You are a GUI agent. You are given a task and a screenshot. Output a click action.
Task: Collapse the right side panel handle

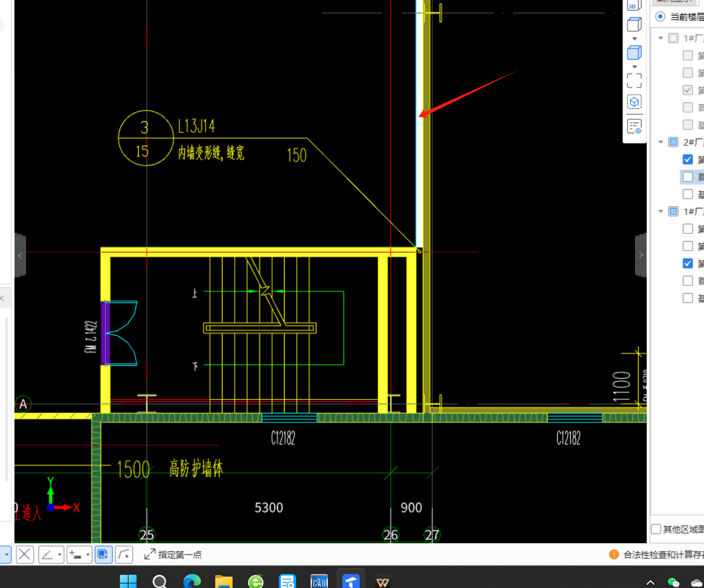click(x=641, y=256)
